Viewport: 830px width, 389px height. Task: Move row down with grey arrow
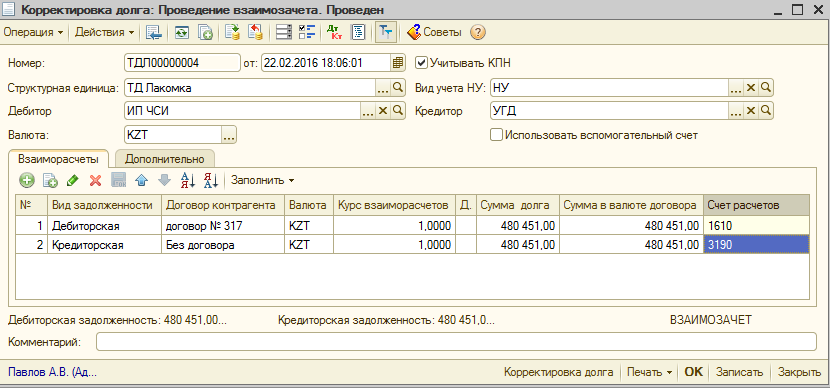[165, 180]
